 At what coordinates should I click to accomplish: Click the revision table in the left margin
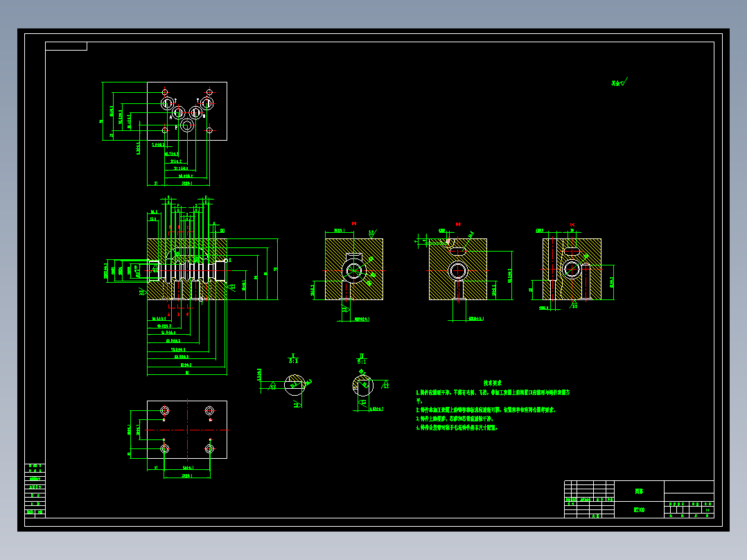35,491
